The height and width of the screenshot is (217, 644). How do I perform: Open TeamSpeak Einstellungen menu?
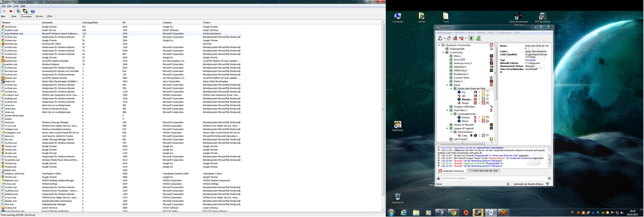[504, 33]
